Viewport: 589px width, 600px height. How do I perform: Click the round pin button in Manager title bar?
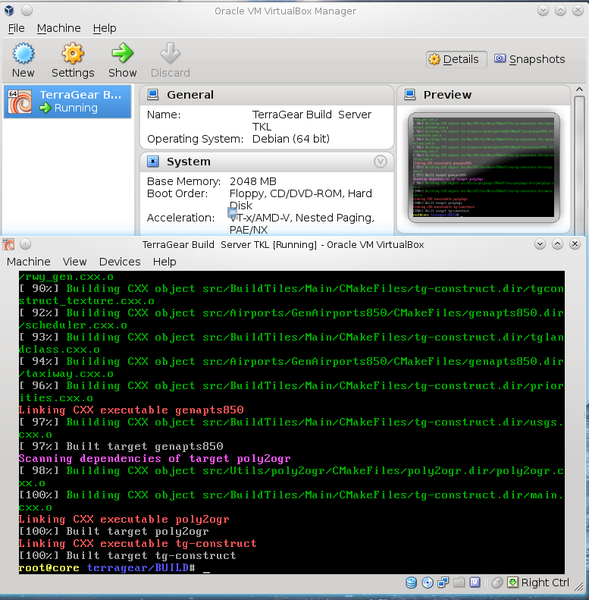27,10
